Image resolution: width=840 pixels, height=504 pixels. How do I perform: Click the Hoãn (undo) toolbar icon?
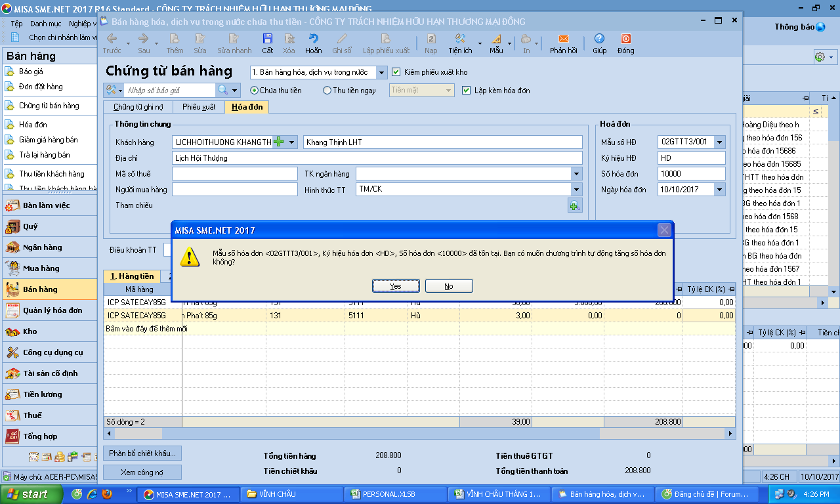click(314, 39)
